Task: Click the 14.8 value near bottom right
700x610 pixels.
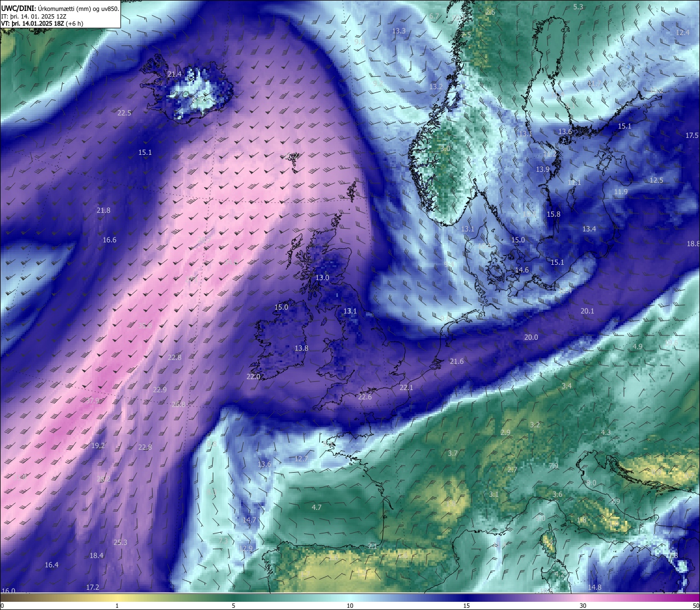Action: click(x=594, y=587)
